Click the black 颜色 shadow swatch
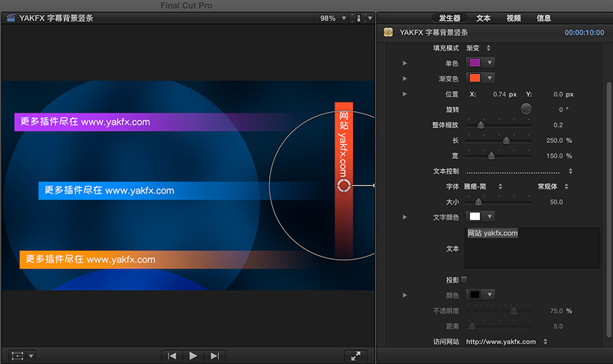The width and height of the screenshot is (613, 364). 475,294
